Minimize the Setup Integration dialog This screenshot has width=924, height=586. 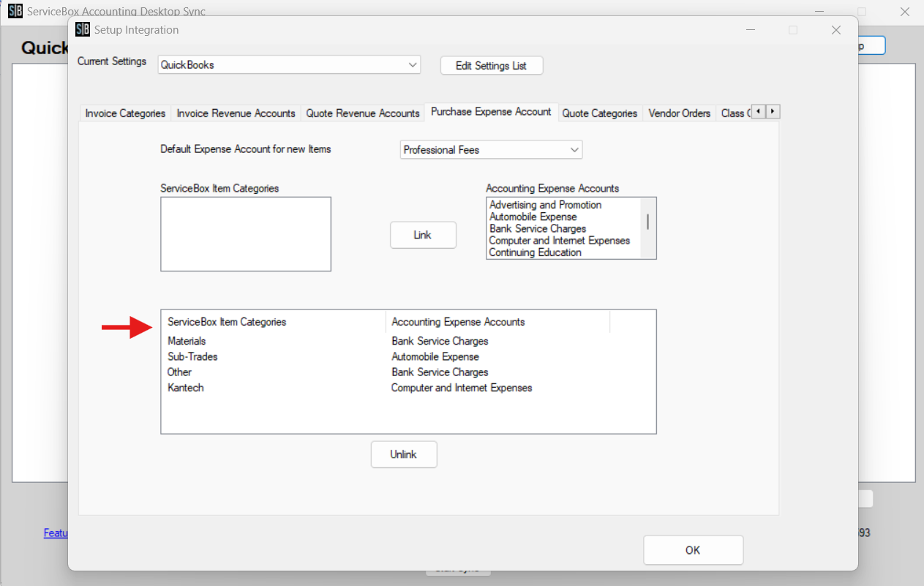pyautogui.click(x=750, y=30)
